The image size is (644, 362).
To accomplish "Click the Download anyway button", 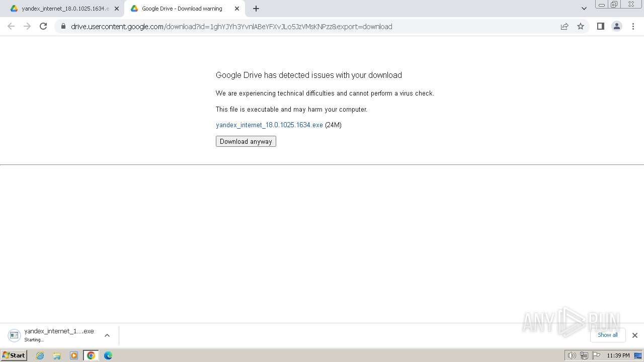I will pyautogui.click(x=246, y=141).
